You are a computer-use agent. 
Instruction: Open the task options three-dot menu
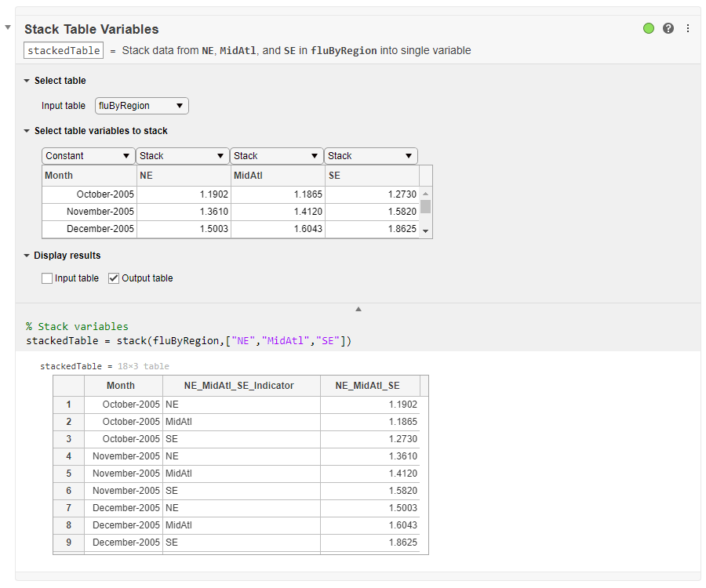[687, 28]
